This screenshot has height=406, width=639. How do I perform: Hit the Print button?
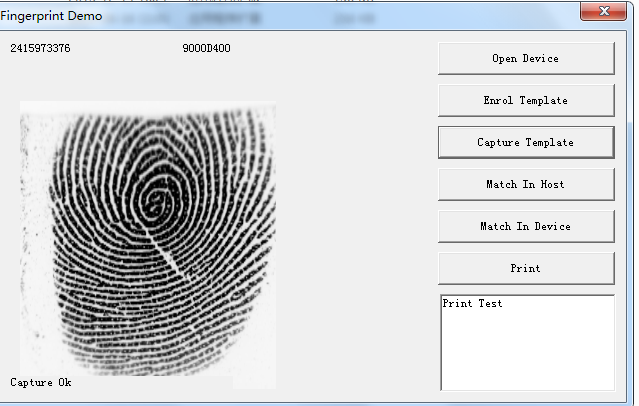pyautogui.click(x=526, y=268)
